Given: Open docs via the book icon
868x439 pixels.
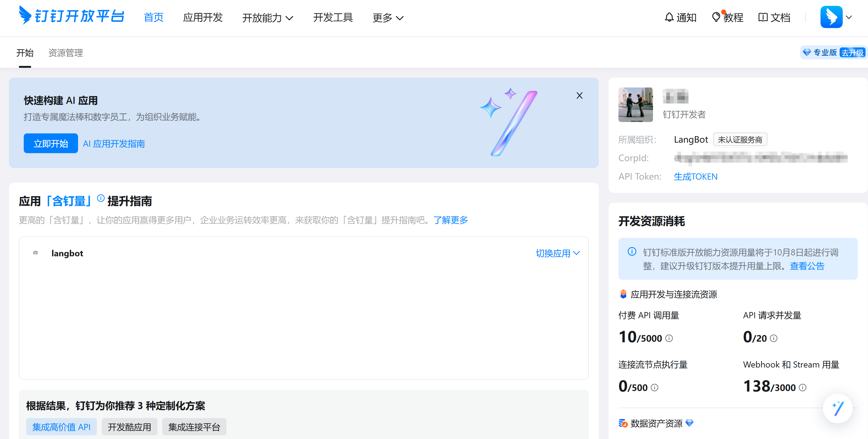Looking at the screenshot, I should click(763, 17).
